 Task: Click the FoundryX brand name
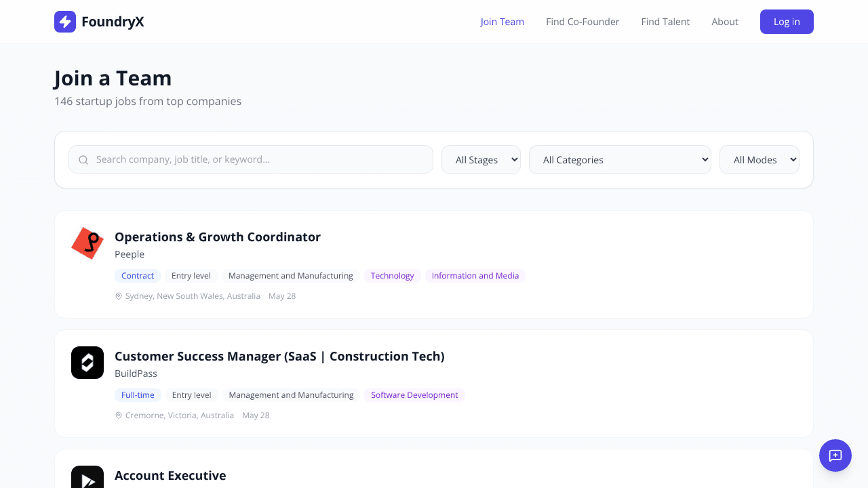[113, 22]
